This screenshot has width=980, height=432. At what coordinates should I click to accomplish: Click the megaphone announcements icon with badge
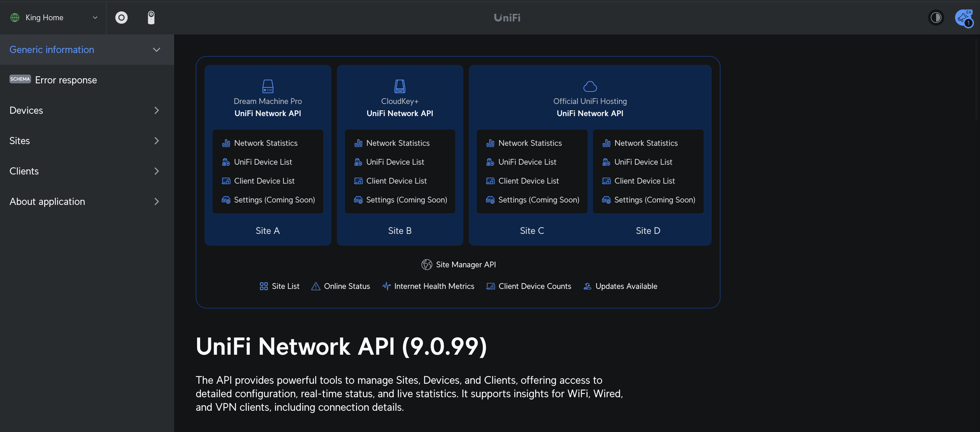964,18
